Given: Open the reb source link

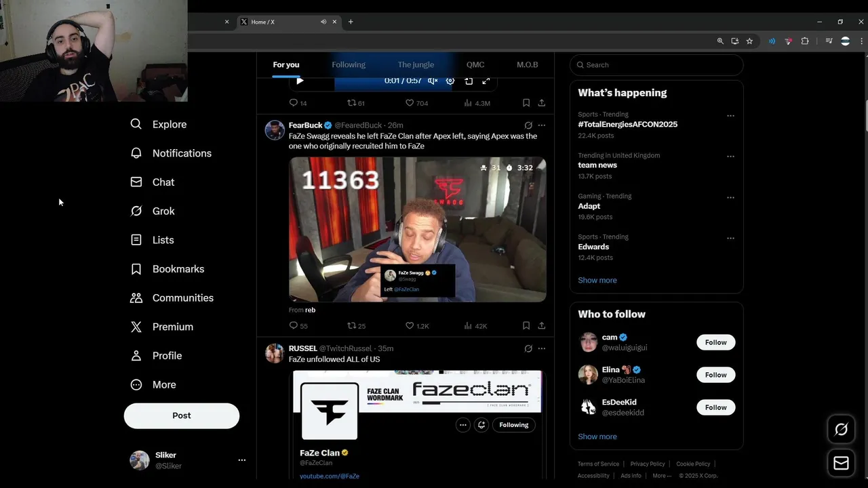Looking at the screenshot, I should (x=310, y=310).
